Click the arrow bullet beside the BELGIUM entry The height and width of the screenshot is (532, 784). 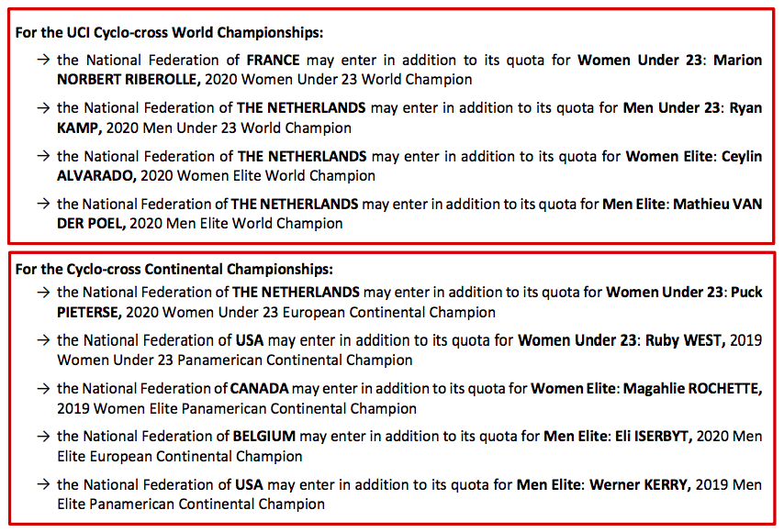(43, 436)
